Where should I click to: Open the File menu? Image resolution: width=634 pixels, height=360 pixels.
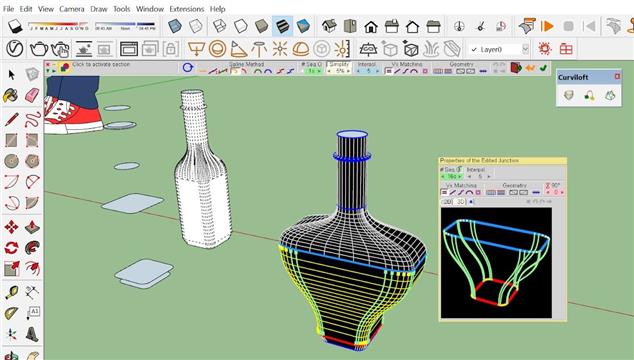pos(8,8)
